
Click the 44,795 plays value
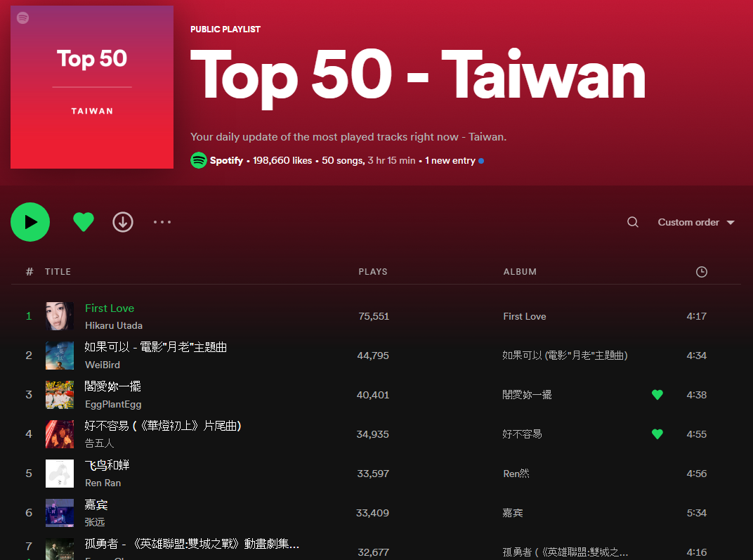click(x=373, y=356)
